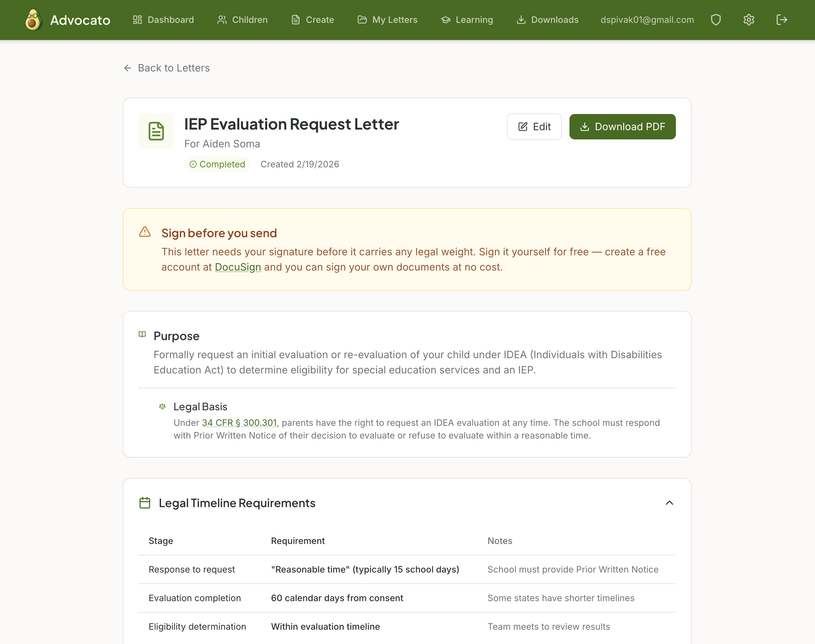Follow the DocuSign link

[x=238, y=267]
